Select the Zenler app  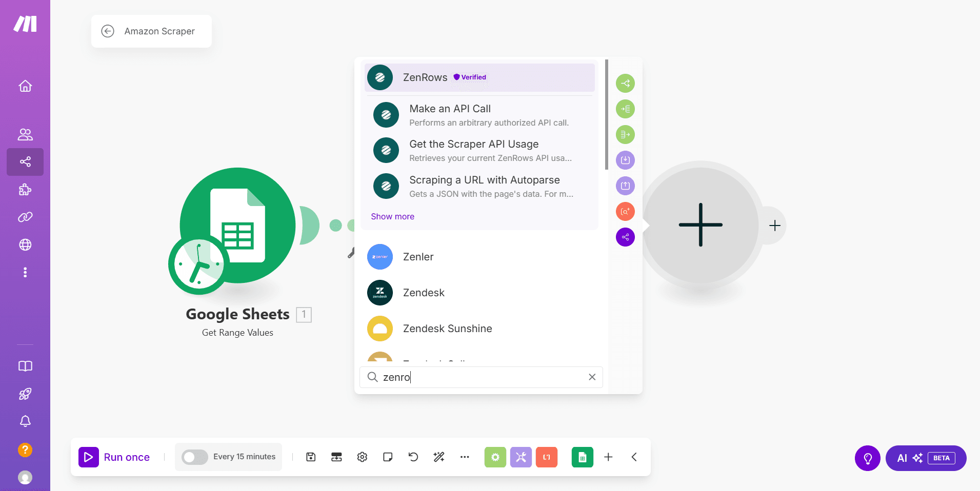pyautogui.click(x=479, y=257)
